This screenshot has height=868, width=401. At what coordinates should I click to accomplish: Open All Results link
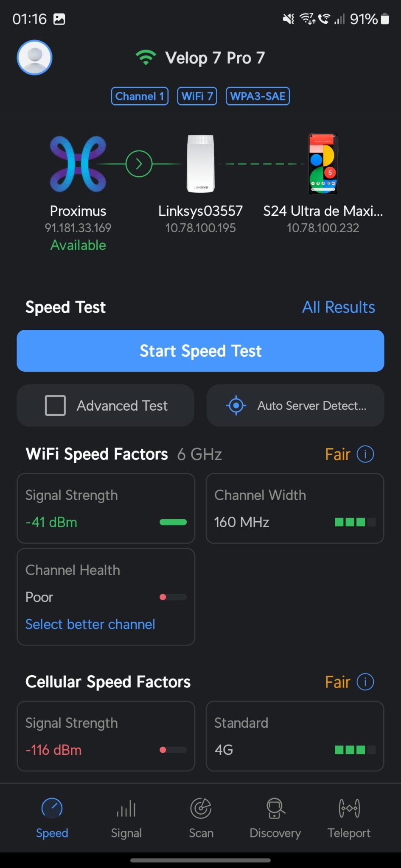tap(338, 307)
